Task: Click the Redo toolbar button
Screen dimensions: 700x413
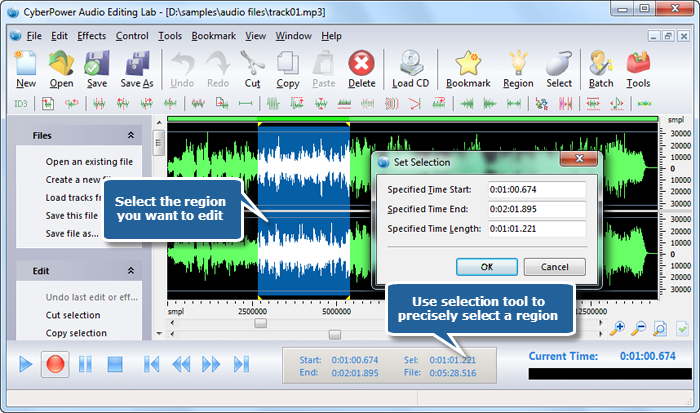Action: (x=218, y=69)
